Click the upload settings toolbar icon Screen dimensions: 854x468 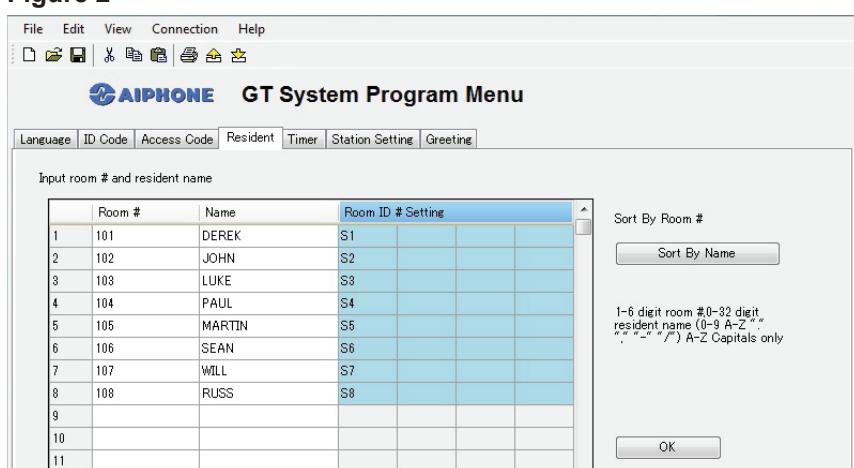(214, 55)
